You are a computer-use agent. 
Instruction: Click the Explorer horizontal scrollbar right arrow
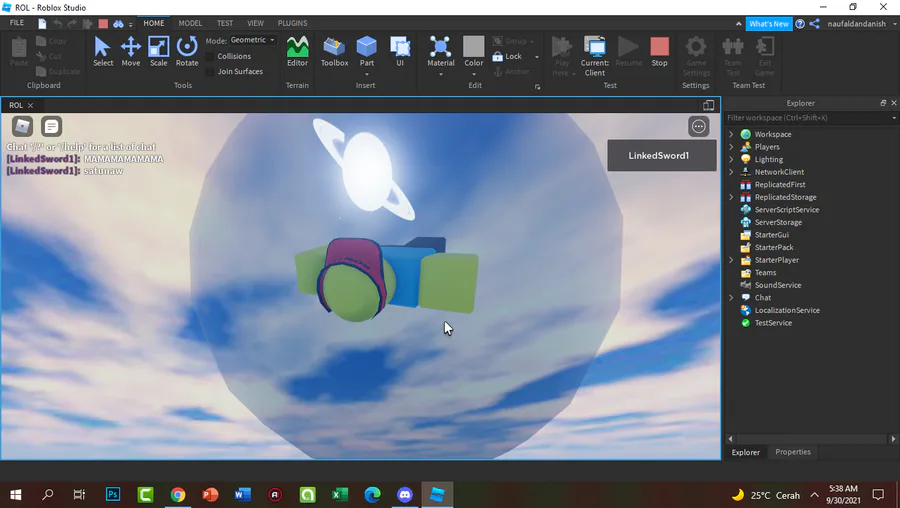click(893, 439)
